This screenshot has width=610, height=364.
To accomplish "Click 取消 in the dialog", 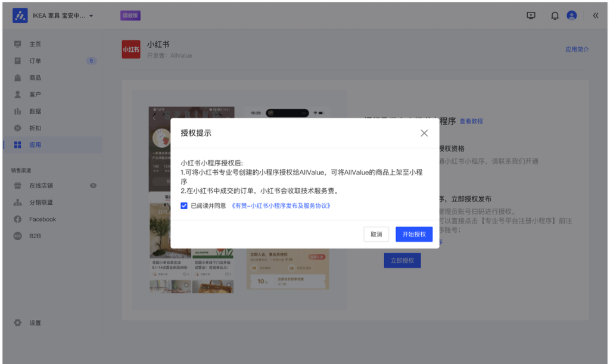I will pyautogui.click(x=376, y=234).
